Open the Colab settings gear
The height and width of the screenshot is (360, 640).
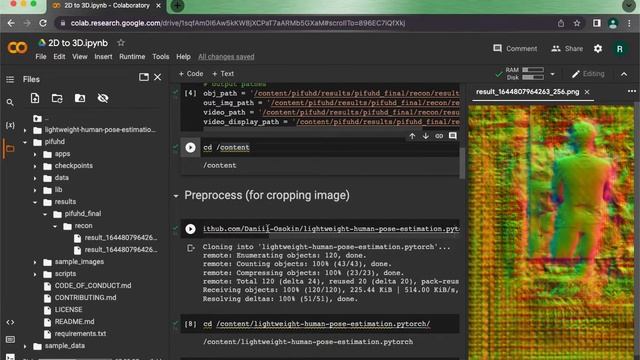click(x=598, y=49)
